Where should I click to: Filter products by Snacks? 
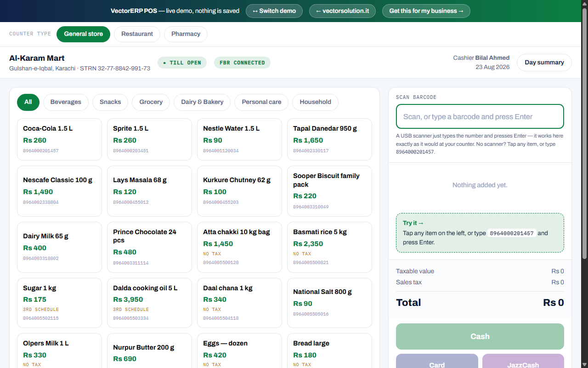(110, 102)
